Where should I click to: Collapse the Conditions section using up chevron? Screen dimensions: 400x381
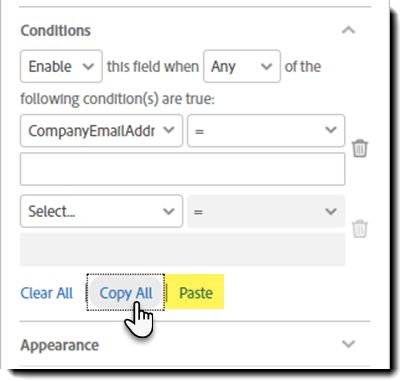coord(349,30)
